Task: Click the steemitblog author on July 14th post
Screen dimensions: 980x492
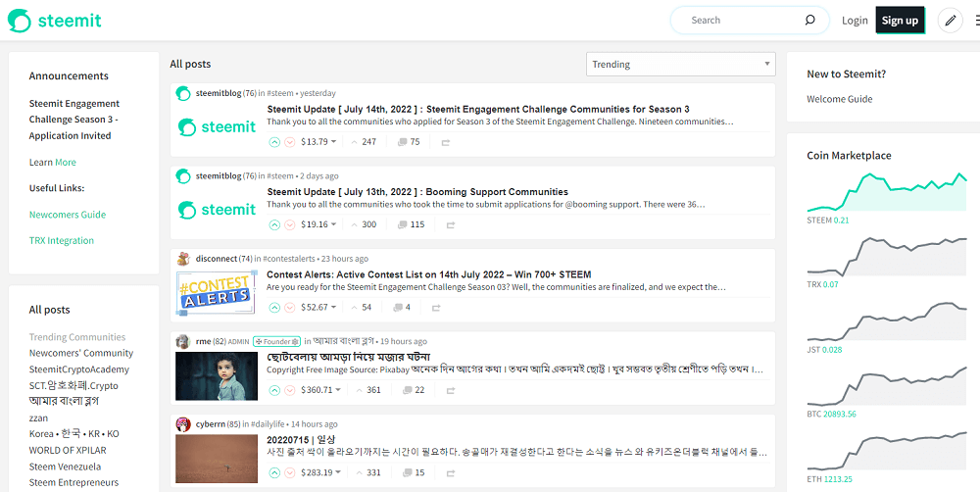Action: 219,93
